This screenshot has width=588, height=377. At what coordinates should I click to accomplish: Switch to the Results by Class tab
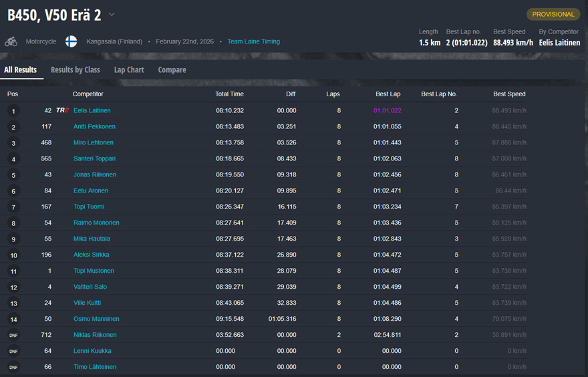pos(75,70)
